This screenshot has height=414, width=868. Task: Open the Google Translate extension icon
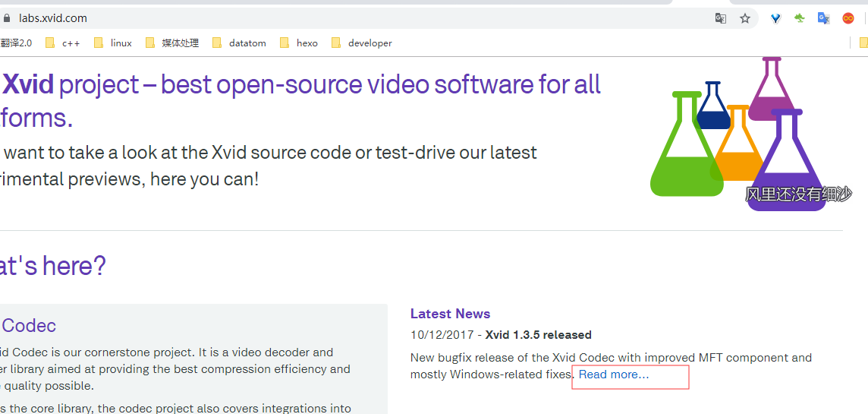click(824, 18)
